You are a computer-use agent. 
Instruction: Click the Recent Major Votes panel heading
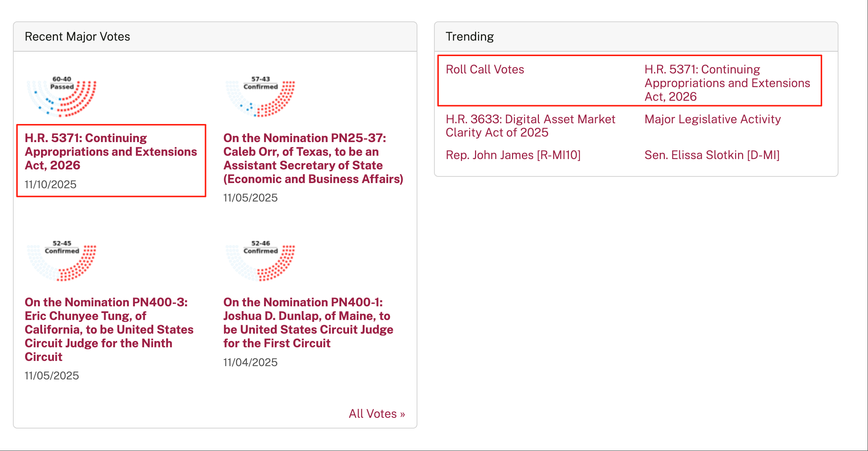click(x=77, y=37)
